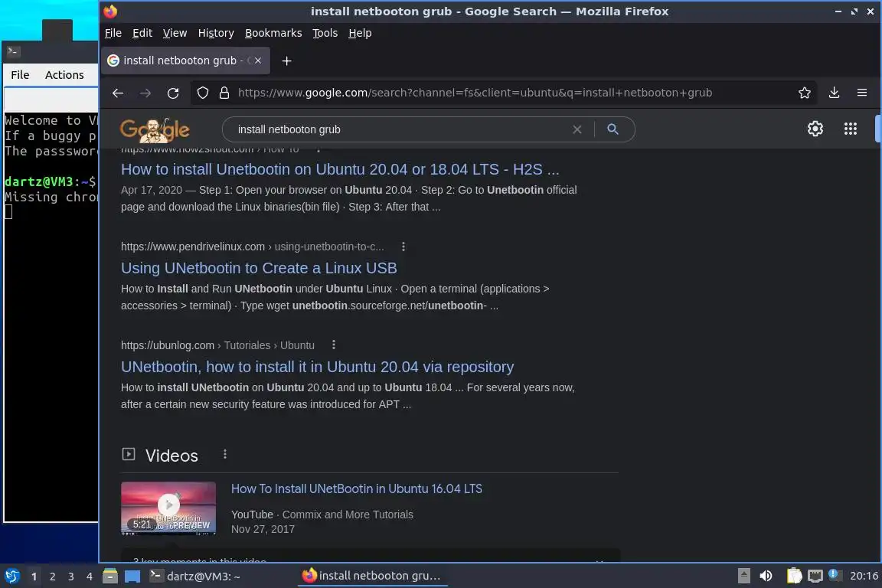This screenshot has width=882, height=588.
Task: Open File menu in terminal window
Action: click(20, 75)
